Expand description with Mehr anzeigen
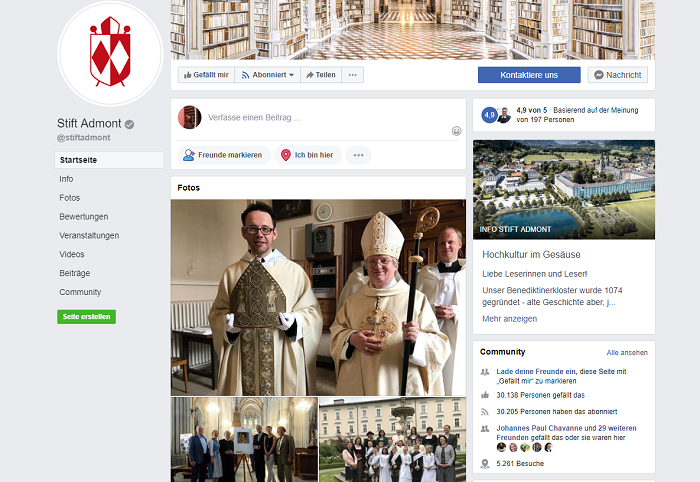The image size is (700, 482). click(509, 319)
